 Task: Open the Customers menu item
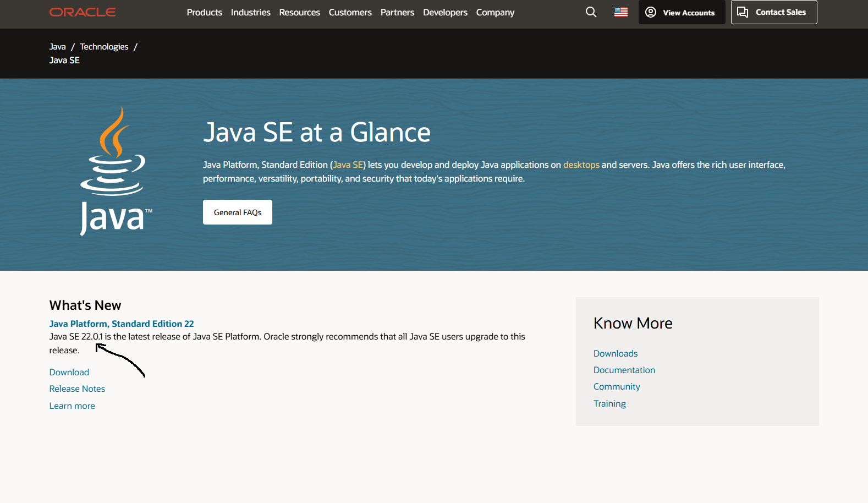[350, 12]
